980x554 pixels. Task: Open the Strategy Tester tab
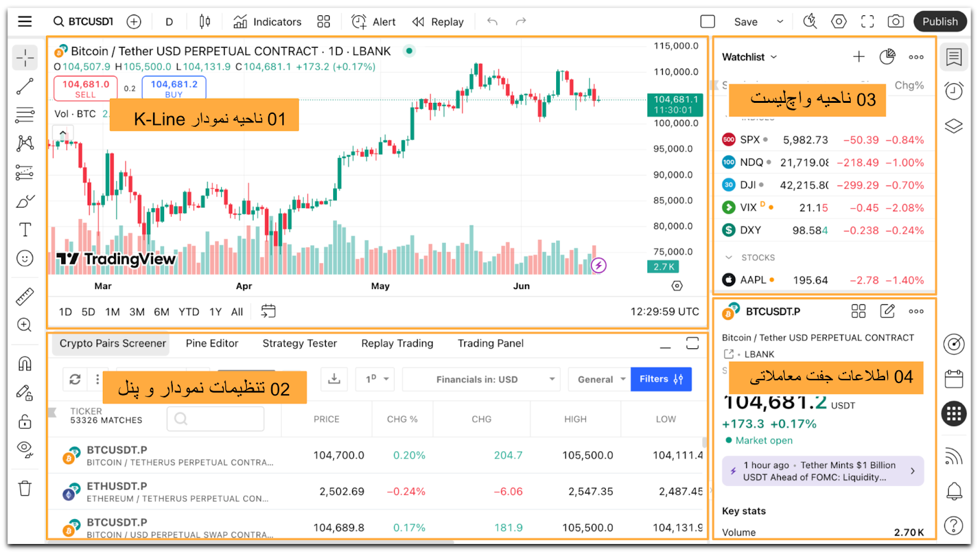[x=300, y=343]
